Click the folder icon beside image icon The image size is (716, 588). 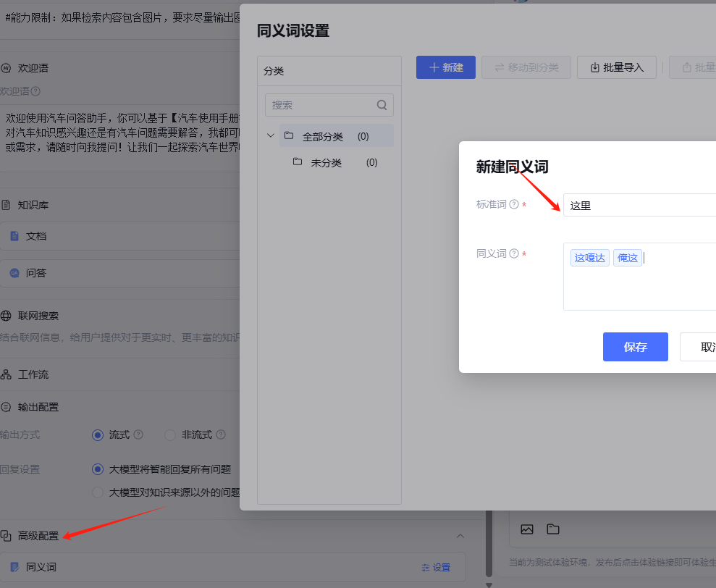coord(553,529)
